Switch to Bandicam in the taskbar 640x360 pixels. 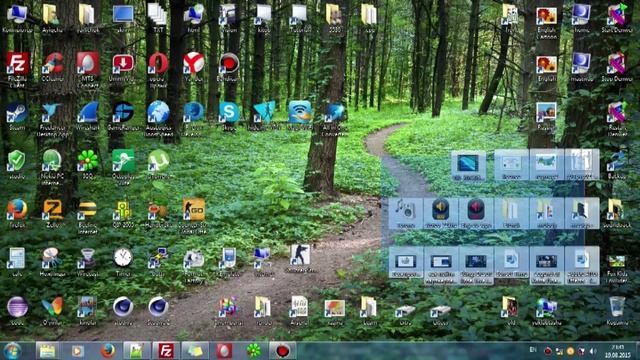click(x=282, y=351)
